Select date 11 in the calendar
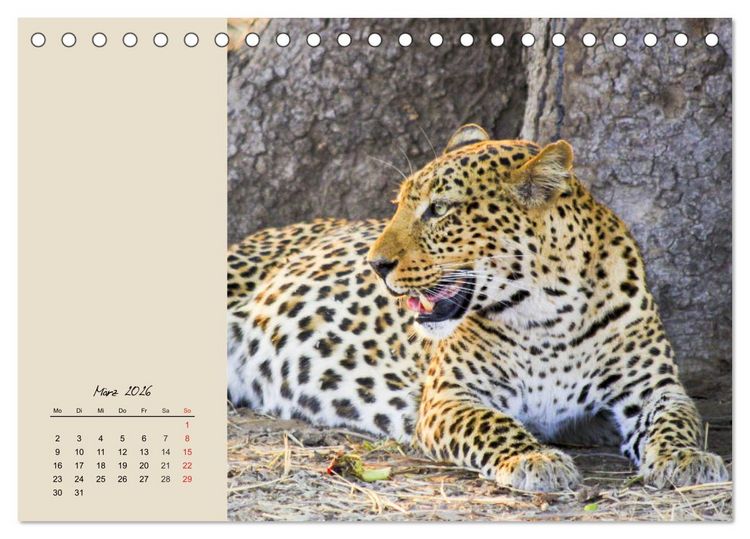 (x=100, y=452)
